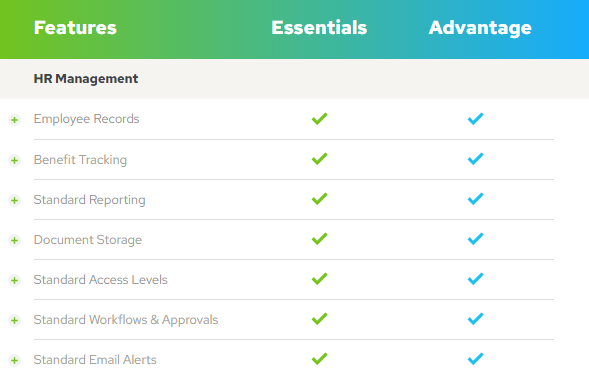Click blue Advantage checkmark for Standard Reporting
Screen dimensions: 589x378
[x=476, y=199]
